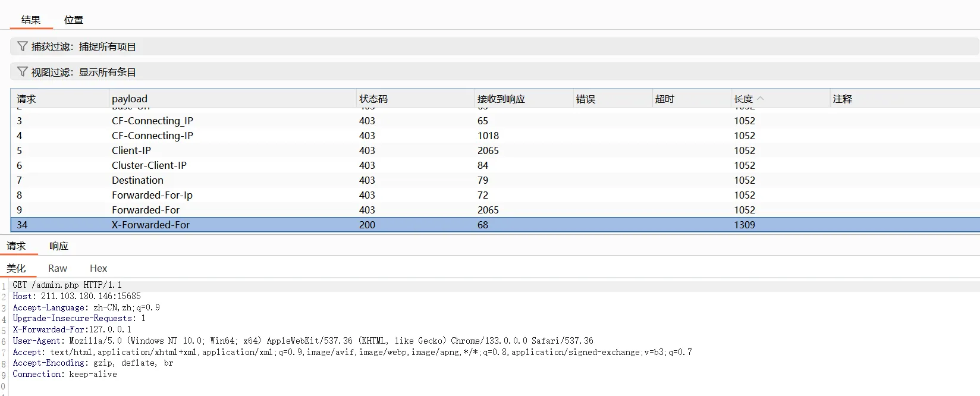This screenshot has width=980, height=396.
Task: Click the 注释 column header
Action: pos(843,99)
